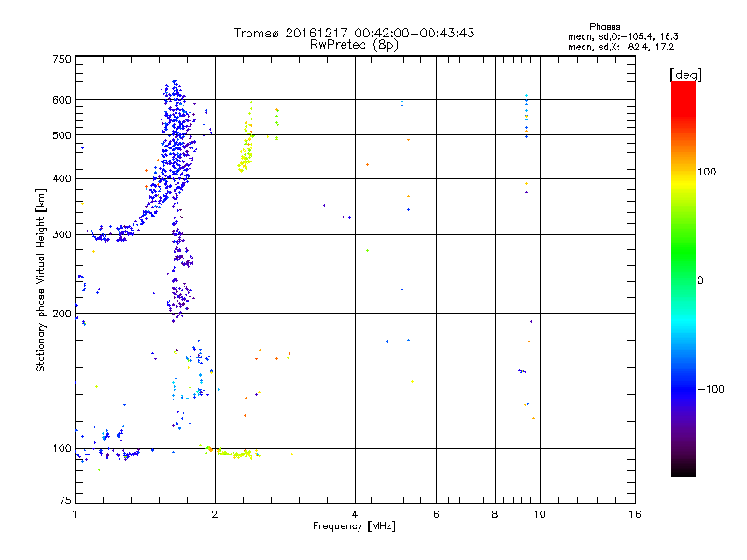747x560 pixels.
Task: Click the '[deg]' unit label above color bar
Action: click(x=685, y=75)
